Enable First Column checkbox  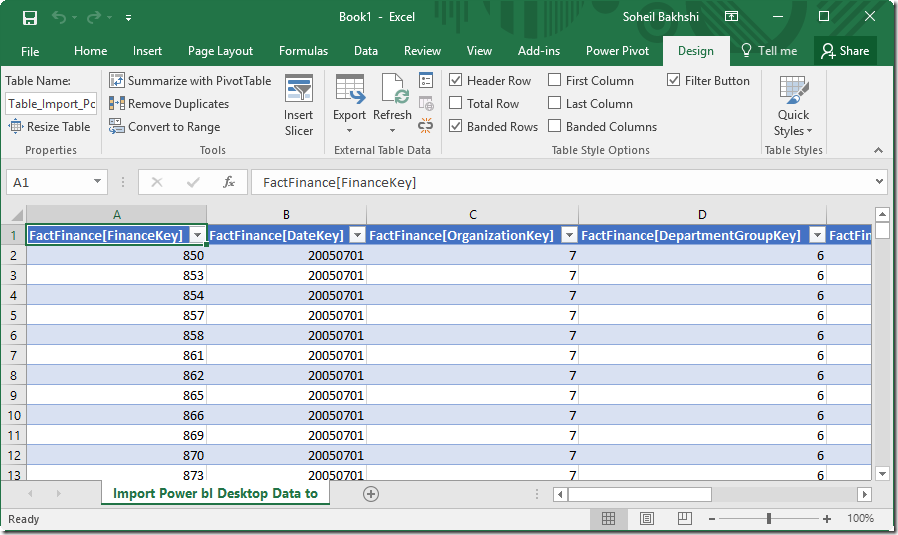click(x=554, y=80)
